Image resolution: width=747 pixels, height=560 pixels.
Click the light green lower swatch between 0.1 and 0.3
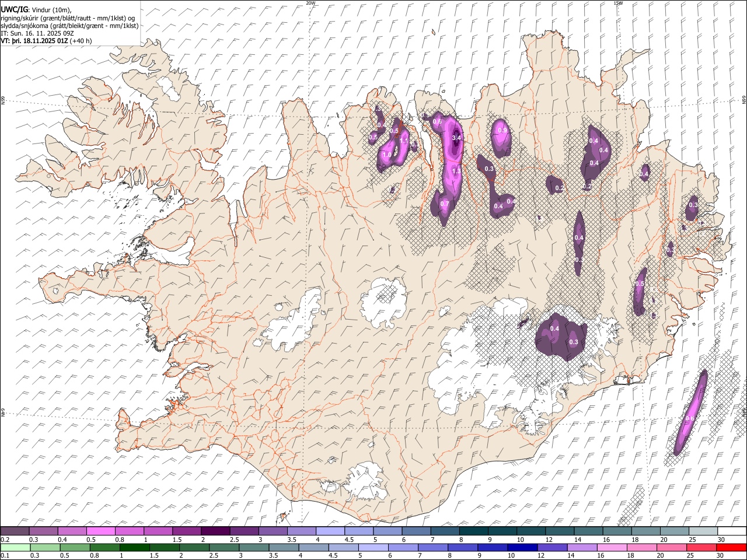click(15, 547)
